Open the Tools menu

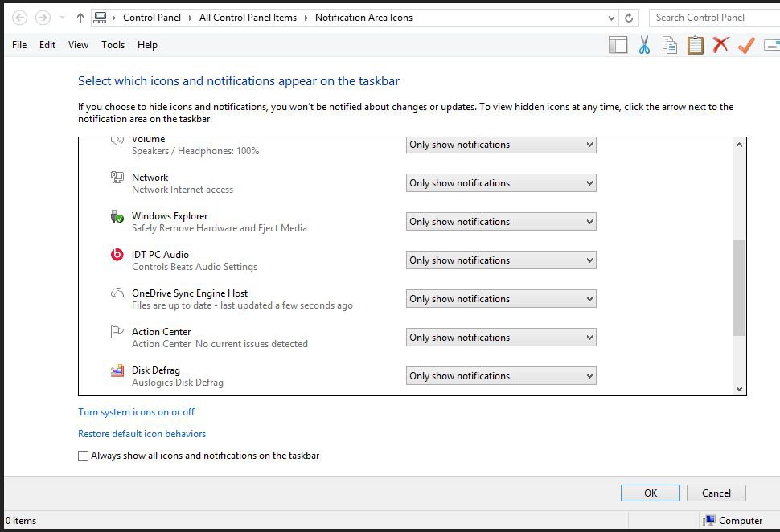click(113, 45)
